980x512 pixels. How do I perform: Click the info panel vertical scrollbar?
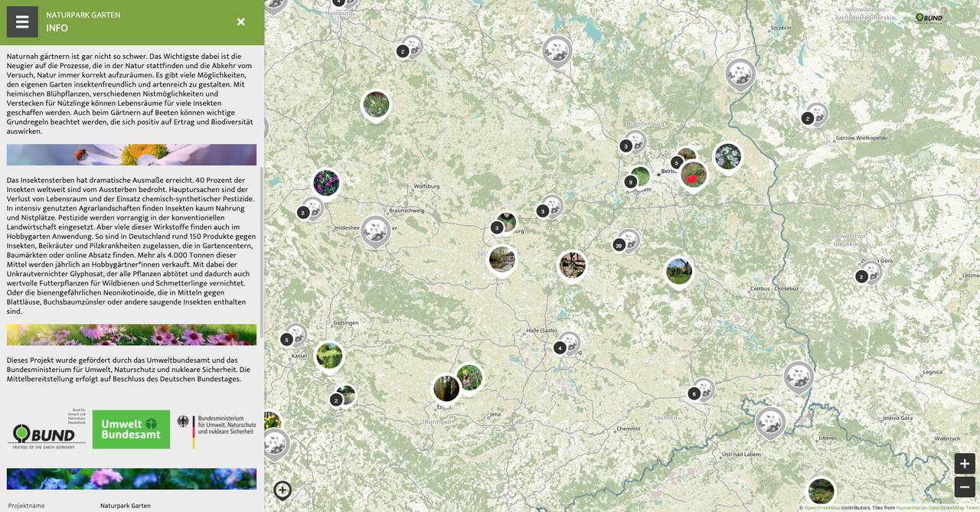(261, 253)
